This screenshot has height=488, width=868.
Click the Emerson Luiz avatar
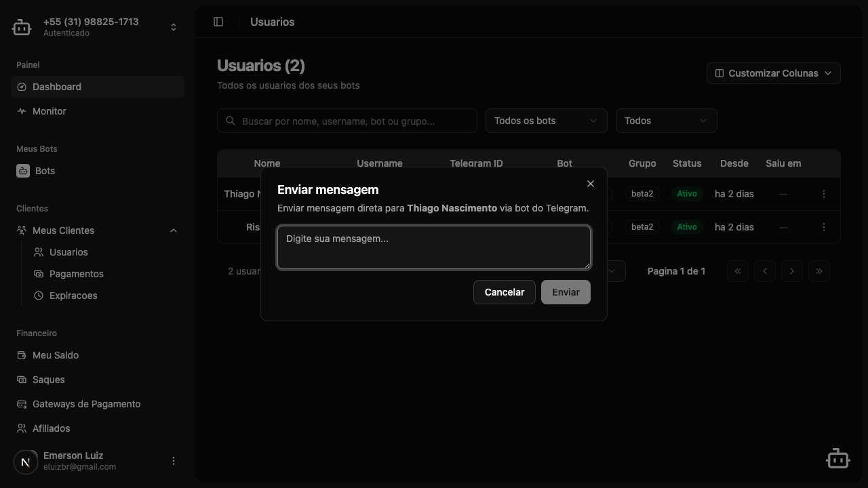[26, 462]
